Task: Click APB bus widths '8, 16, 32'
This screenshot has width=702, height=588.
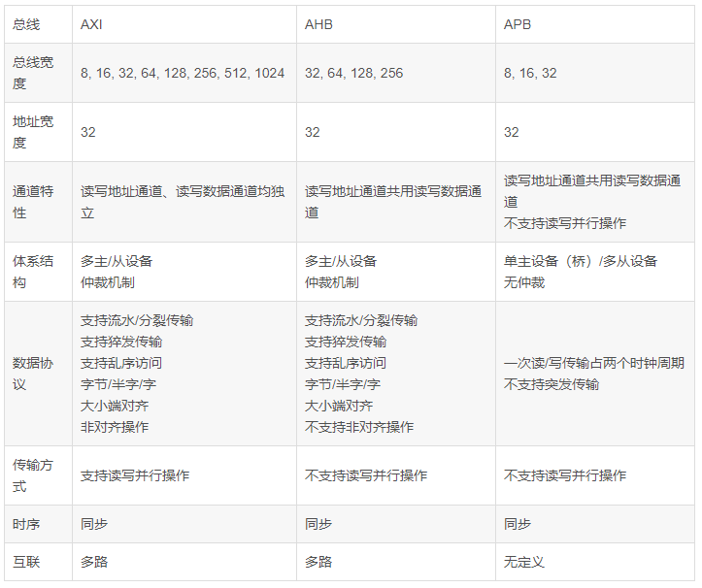Action: pyautogui.click(x=530, y=73)
